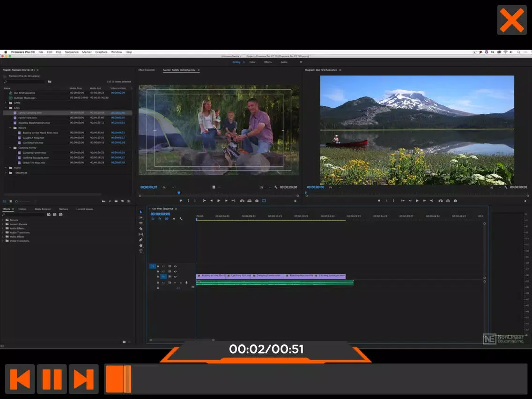Select the Type tool
The image size is (532, 399).
[141, 251]
